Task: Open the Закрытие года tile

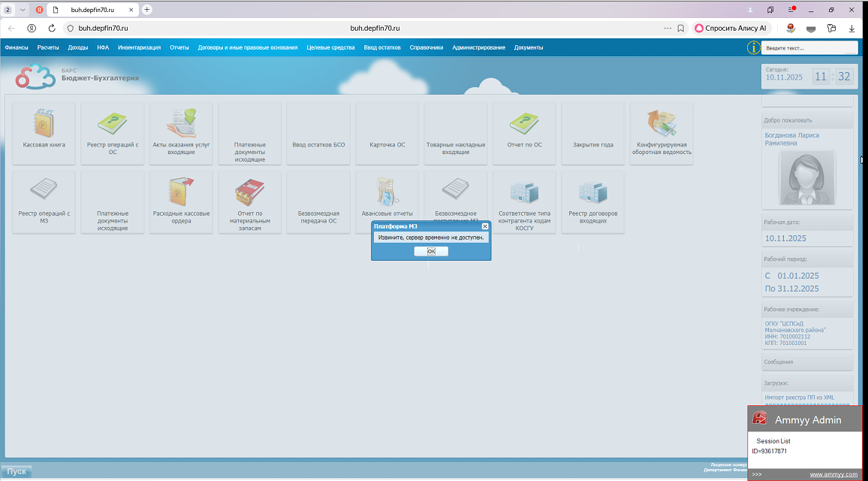Action: 593,134
